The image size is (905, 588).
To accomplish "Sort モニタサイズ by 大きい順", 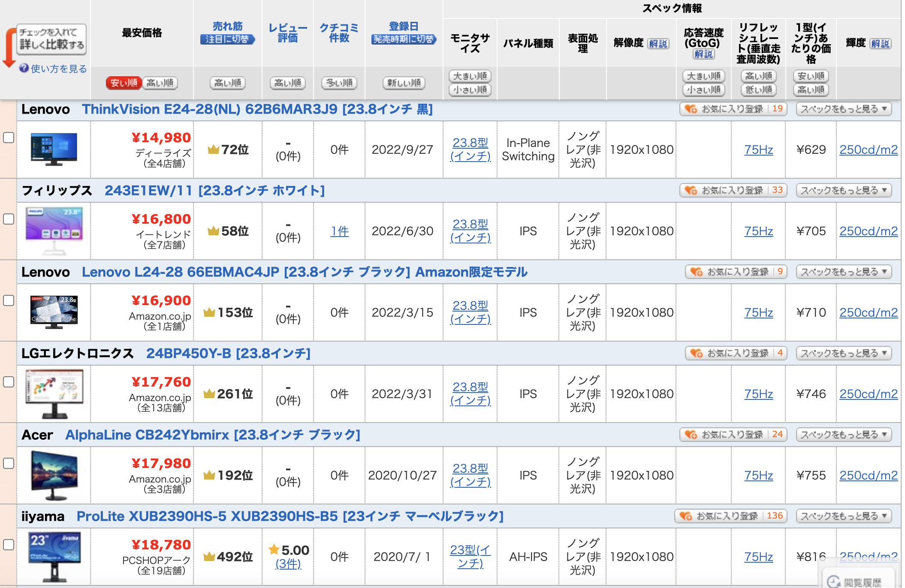I will click(x=470, y=76).
